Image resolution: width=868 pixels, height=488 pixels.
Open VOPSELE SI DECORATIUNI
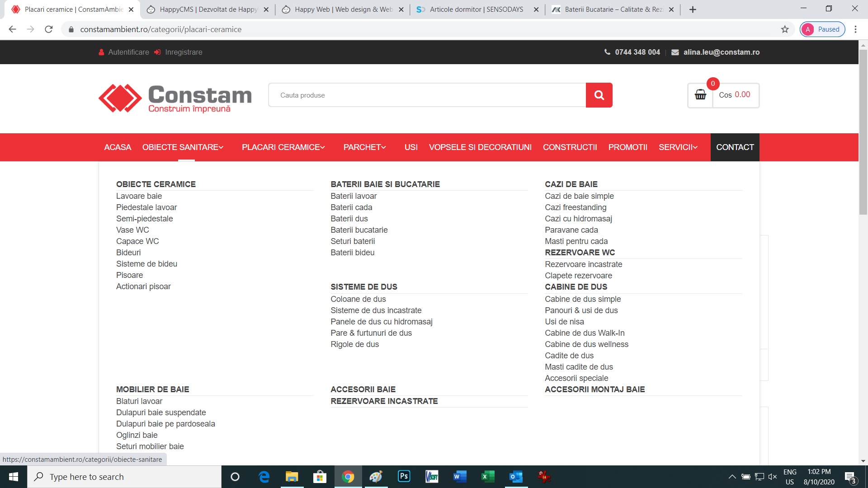(480, 147)
